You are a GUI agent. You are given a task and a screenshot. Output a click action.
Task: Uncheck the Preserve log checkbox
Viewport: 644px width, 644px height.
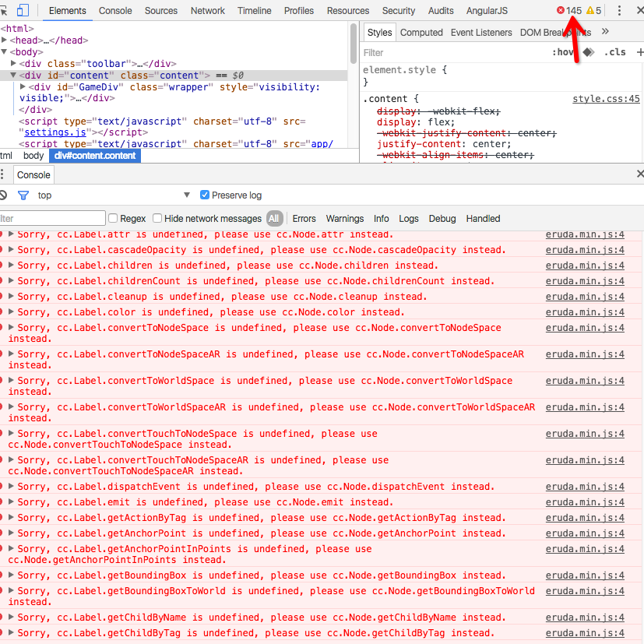pyautogui.click(x=205, y=195)
